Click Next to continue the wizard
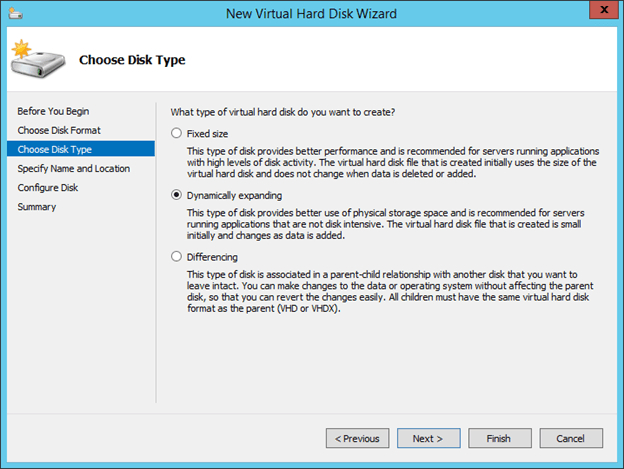This screenshot has height=469, width=624. 428,438
